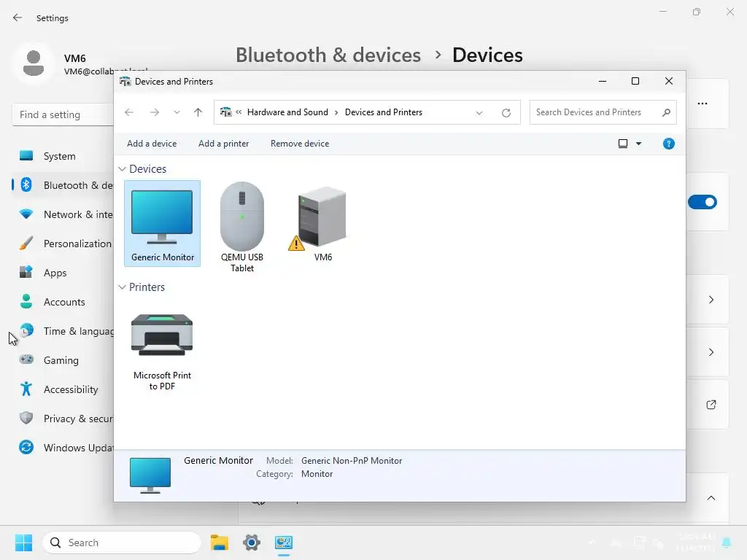Click Add a device
747x560 pixels.
coord(152,144)
